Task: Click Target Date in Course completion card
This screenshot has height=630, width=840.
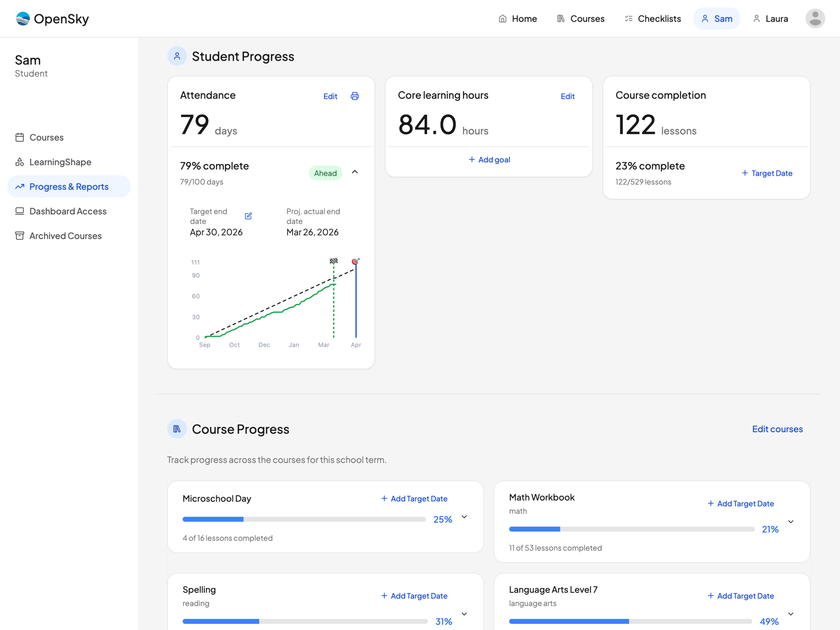Action: click(x=767, y=173)
